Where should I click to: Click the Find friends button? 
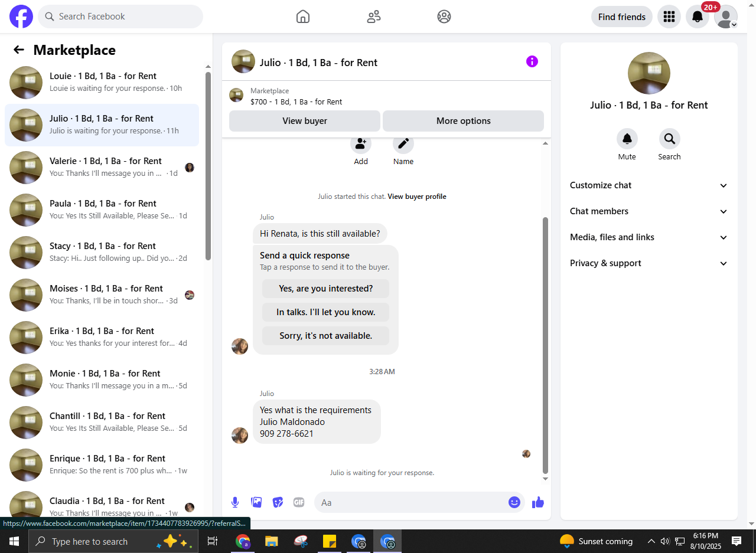click(622, 17)
